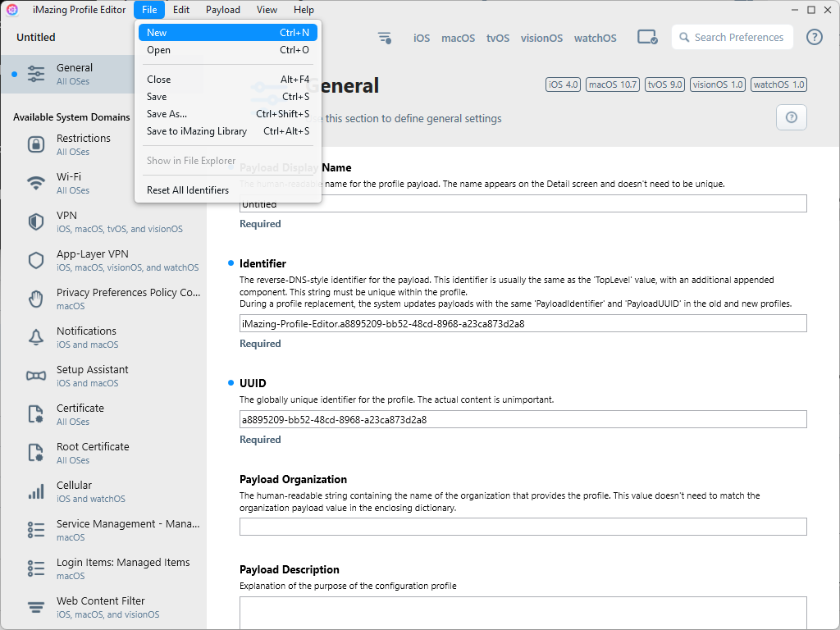Open the filter list icon in toolbar

pos(385,38)
